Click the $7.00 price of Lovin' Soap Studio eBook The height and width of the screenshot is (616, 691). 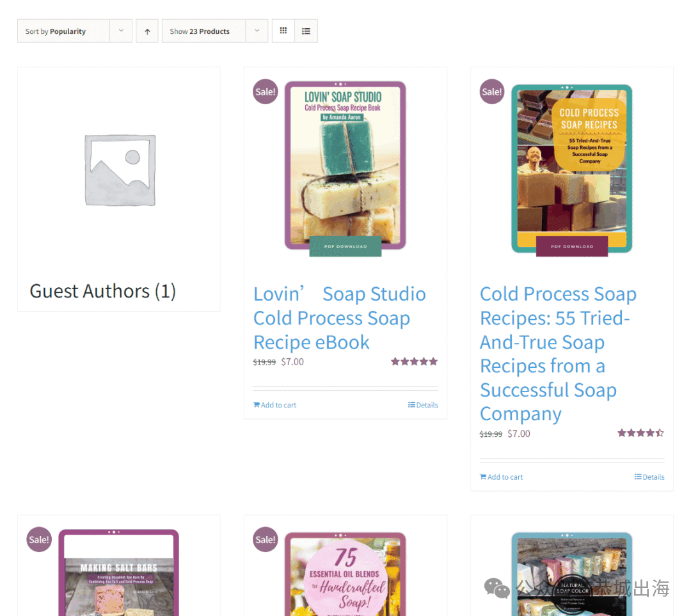pos(292,362)
